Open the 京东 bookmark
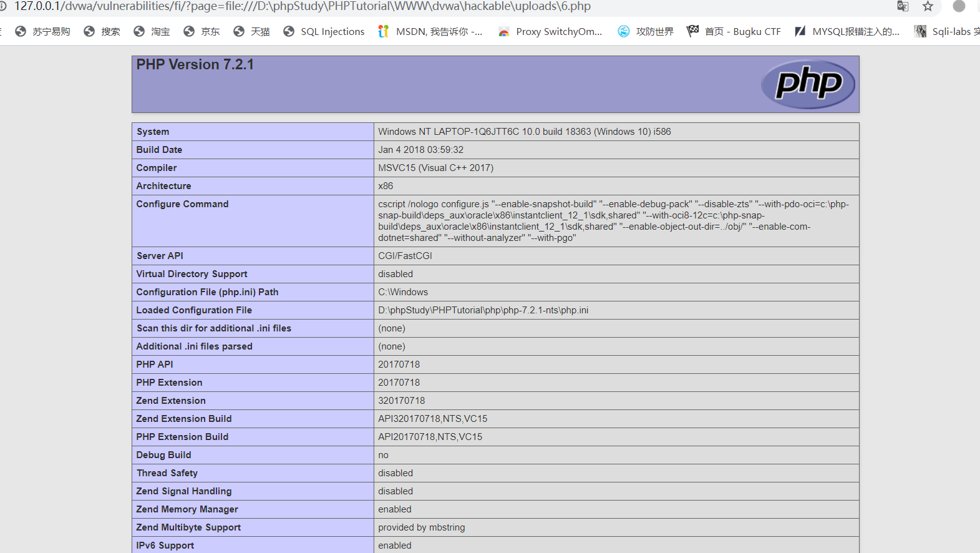 tap(201, 32)
